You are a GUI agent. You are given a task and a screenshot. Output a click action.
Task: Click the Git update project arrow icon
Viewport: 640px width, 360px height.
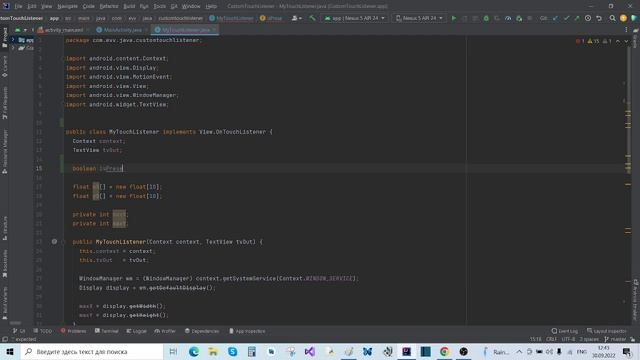point(555,18)
